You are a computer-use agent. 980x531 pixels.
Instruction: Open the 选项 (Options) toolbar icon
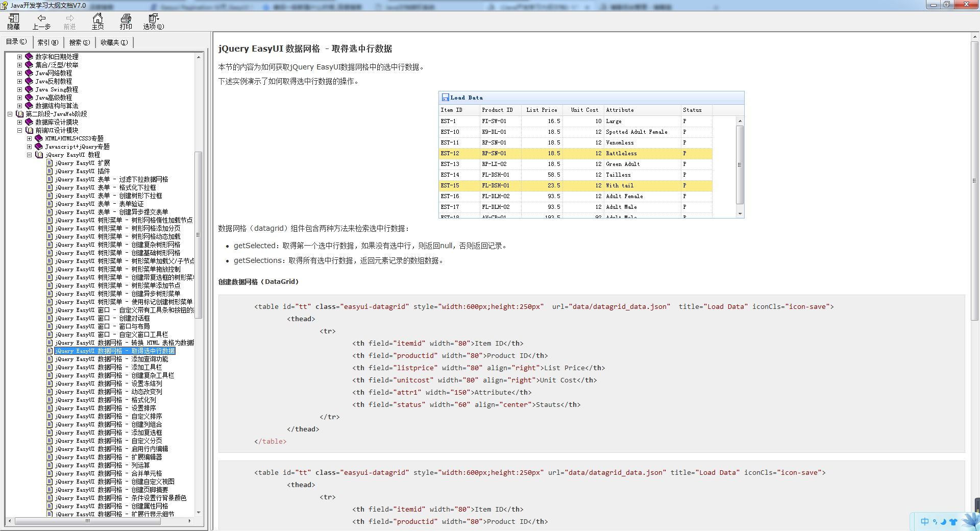(153, 21)
